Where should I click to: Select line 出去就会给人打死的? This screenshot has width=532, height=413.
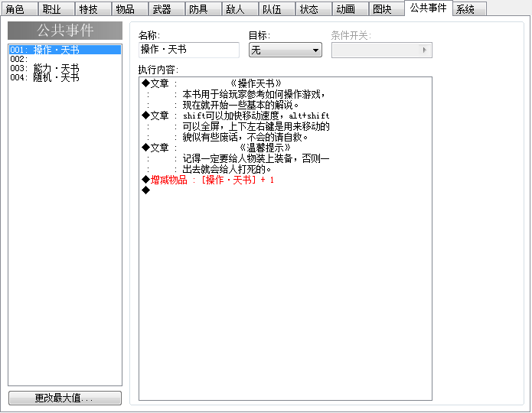(x=285, y=169)
